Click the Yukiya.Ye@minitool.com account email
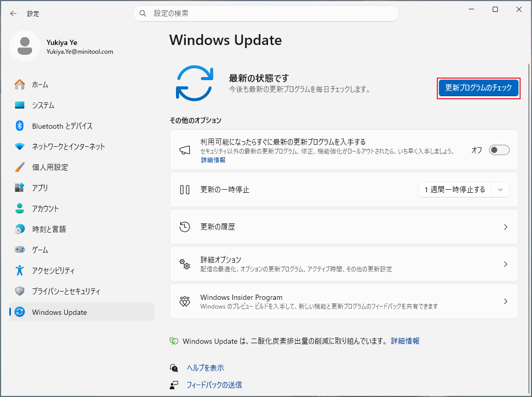This screenshot has width=532, height=397. pos(80,52)
